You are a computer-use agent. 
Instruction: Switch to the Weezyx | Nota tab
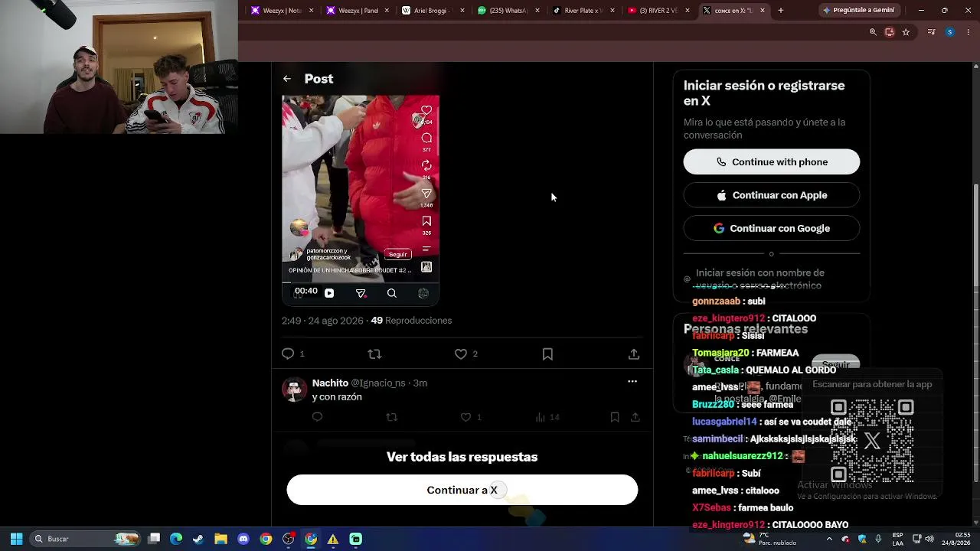(283, 11)
